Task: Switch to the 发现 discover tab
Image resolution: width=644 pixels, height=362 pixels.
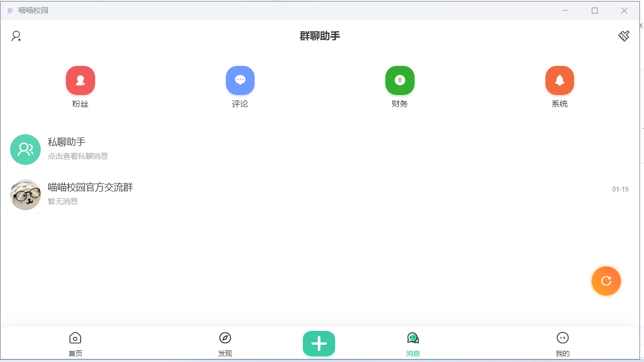Action: pyautogui.click(x=225, y=343)
